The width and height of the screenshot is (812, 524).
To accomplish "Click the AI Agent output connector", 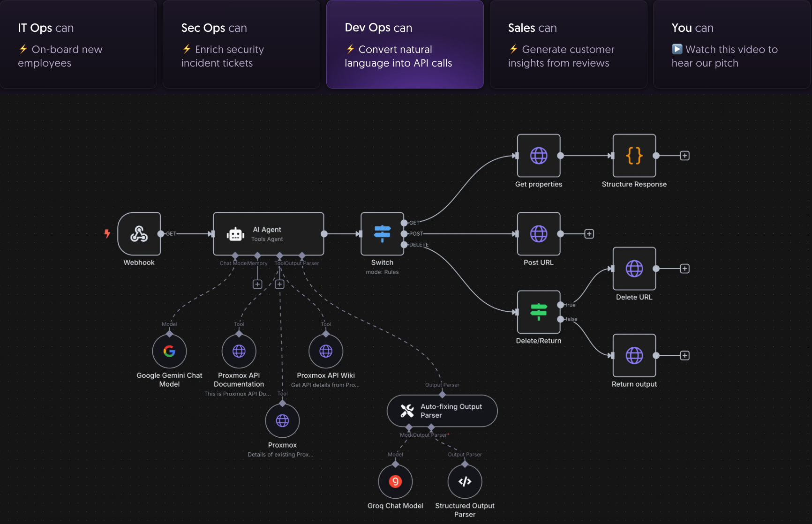I will coord(324,233).
